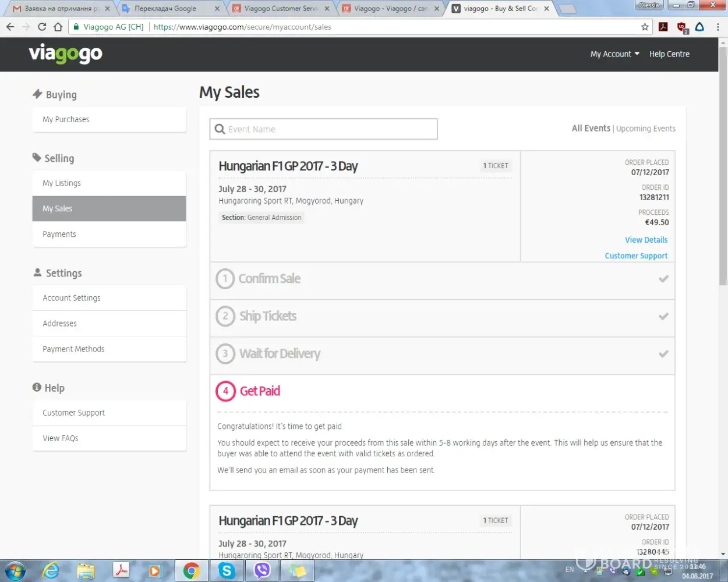Open Skype from the taskbar
The height and width of the screenshot is (582, 728).
coord(227,571)
